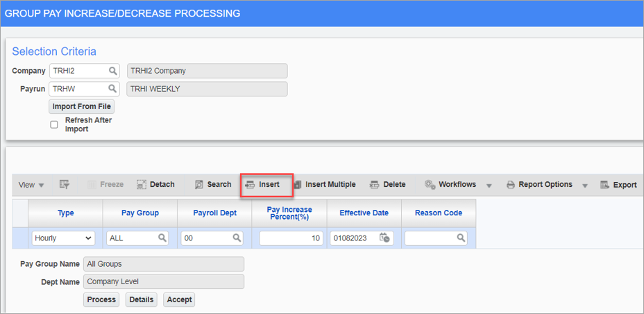Click the Payrun field search magnifier icon

(x=112, y=88)
